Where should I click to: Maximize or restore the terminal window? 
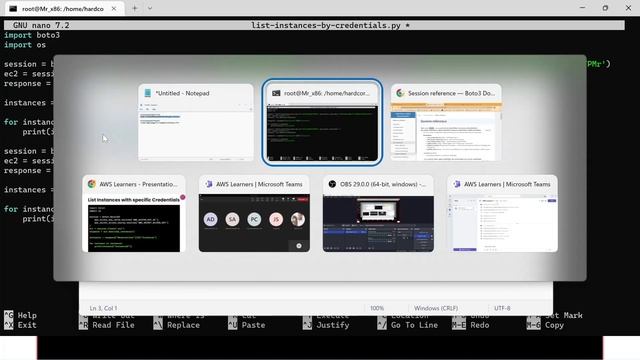tap(605, 8)
